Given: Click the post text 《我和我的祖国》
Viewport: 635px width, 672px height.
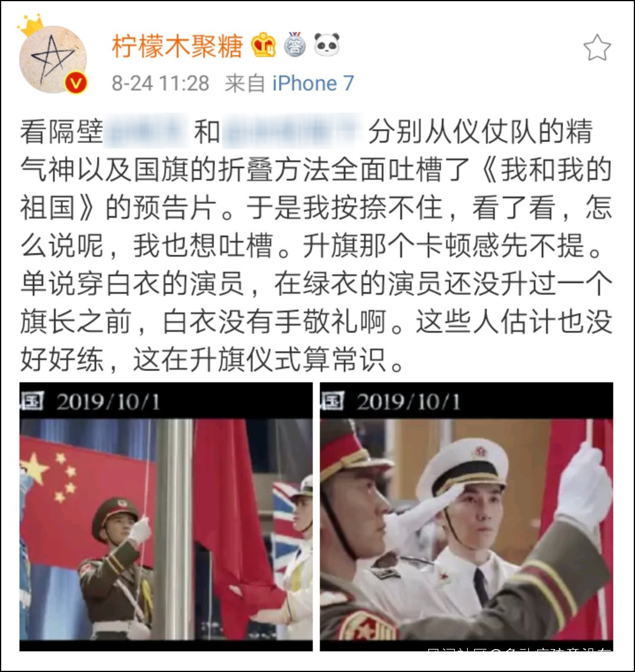Looking at the screenshot, I should coord(544,170).
